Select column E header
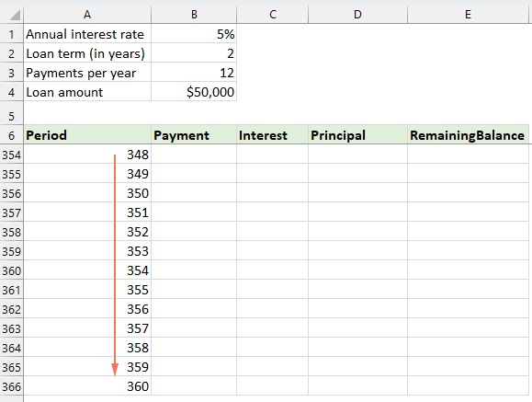Viewport: 532px width, 402px height. point(468,15)
